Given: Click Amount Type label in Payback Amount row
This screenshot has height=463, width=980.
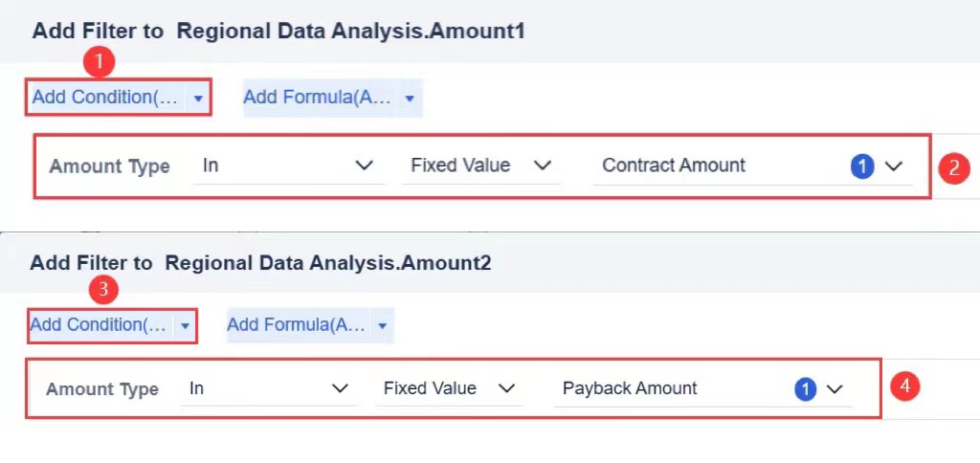Looking at the screenshot, I should [101, 389].
